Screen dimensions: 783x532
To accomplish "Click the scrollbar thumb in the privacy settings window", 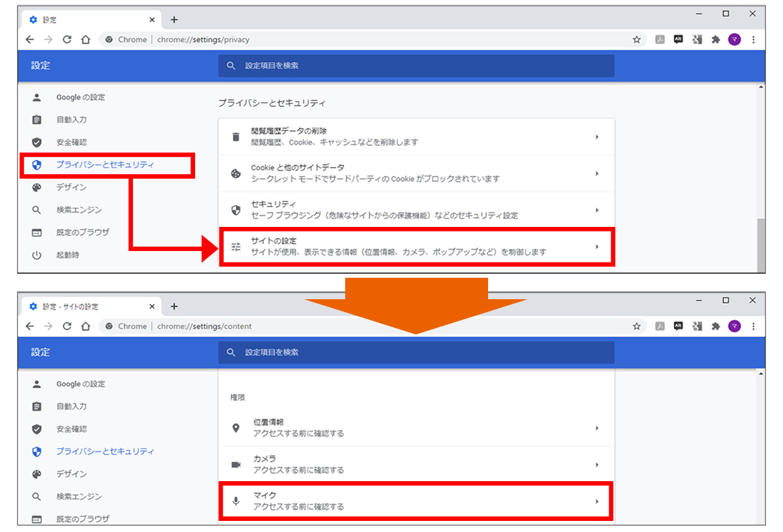I will pyautogui.click(x=761, y=244).
